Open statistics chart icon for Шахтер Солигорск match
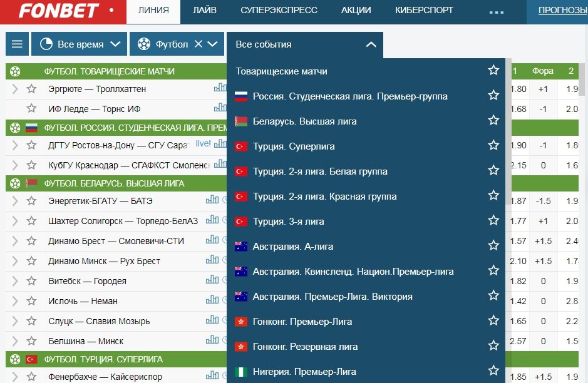Viewport: 588px width, 383px height. tap(212, 220)
